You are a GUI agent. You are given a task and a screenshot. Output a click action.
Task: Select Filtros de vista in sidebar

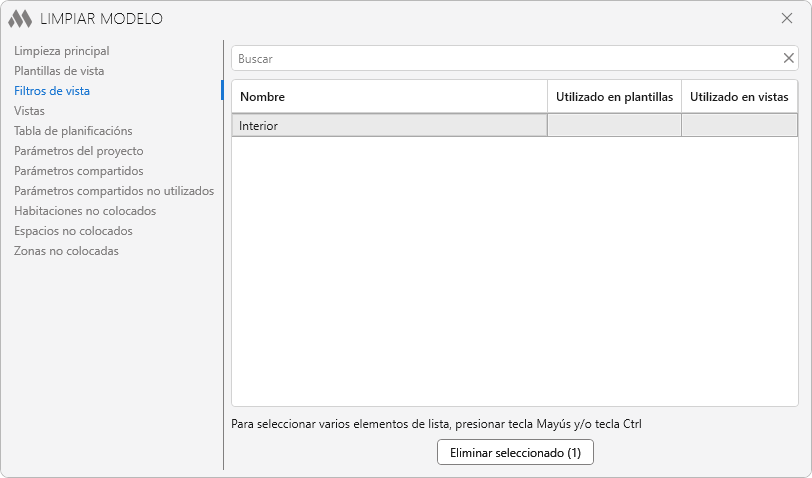(52, 91)
